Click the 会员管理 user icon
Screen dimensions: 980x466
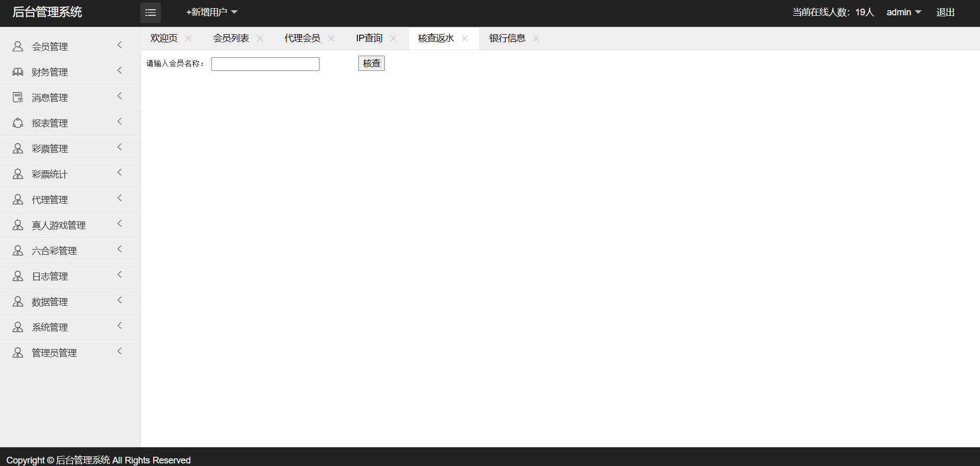point(18,46)
